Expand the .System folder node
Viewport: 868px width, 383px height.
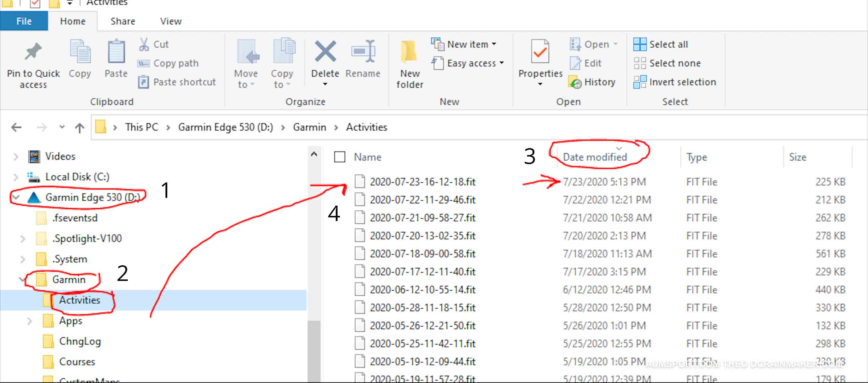click(23, 259)
